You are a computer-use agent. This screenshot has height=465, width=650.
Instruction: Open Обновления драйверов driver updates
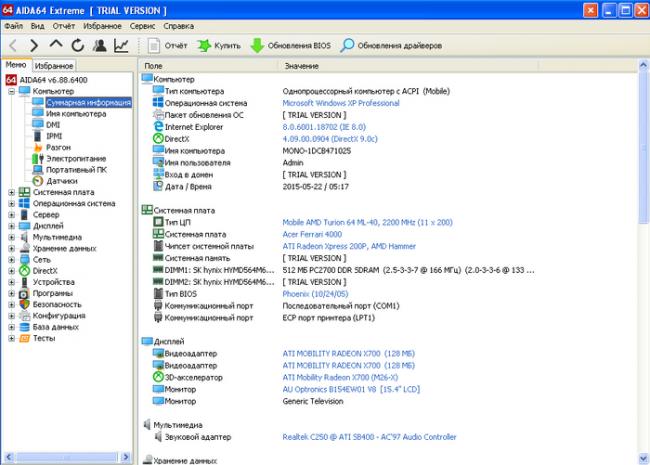(392, 45)
